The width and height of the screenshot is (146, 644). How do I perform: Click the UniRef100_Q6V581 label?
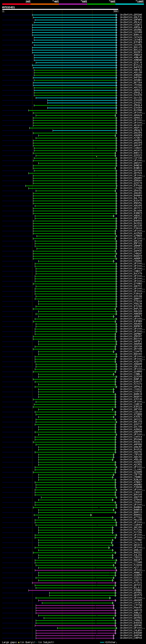pyautogui.click(x=131, y=593)
